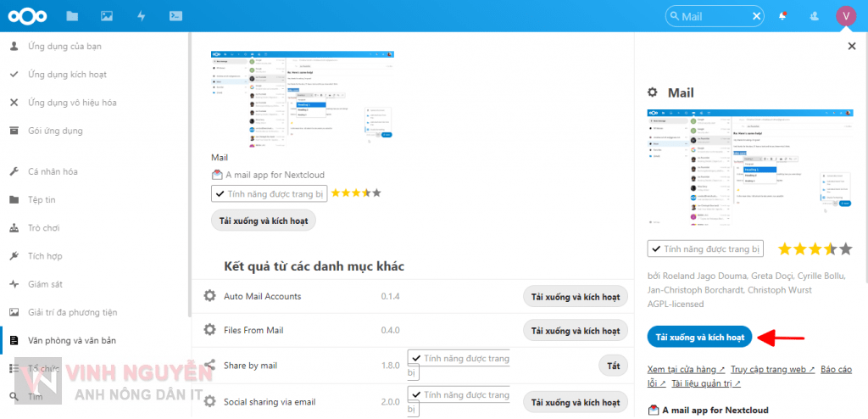Viewport: 868px width, 419px height.
Task: Select Ứng dụng vô hiệu hóa category
Action: click(72, 103)
